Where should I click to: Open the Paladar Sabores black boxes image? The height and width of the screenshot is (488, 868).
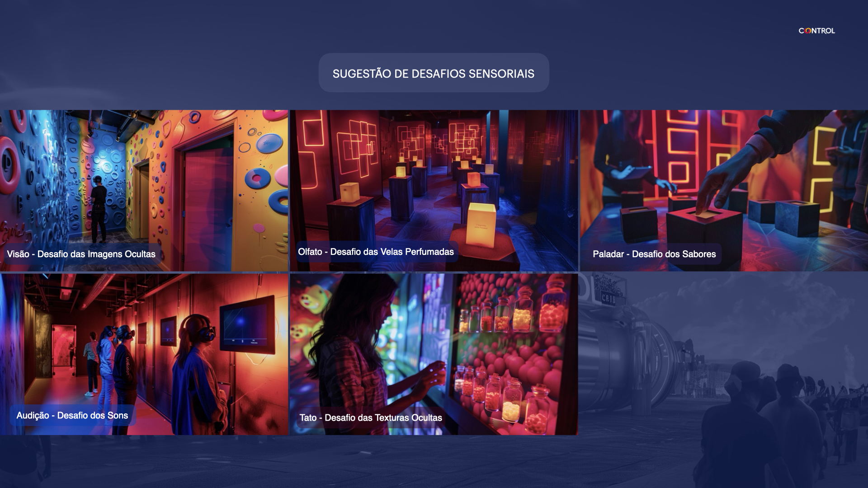pyautogui.click(x=724, y=190)
